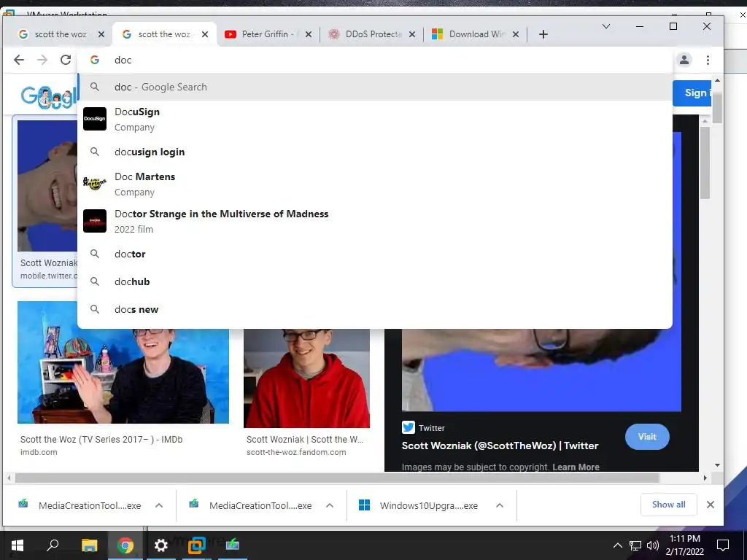Open the Windows Start menu
The width and height of the screenshot is (747, 560).
tap(18, 545)
